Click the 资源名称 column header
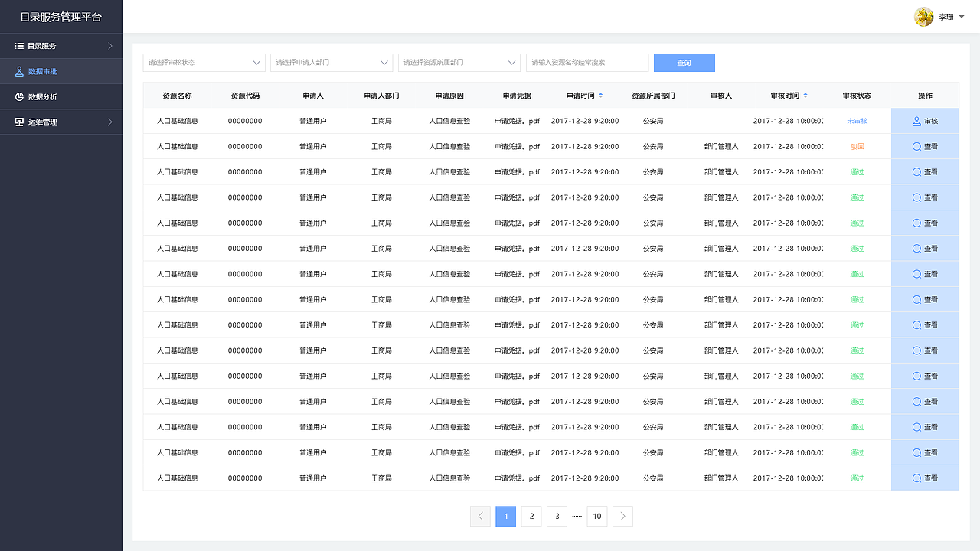The width and height of the screenshot is (980, 551). [177, 96]
